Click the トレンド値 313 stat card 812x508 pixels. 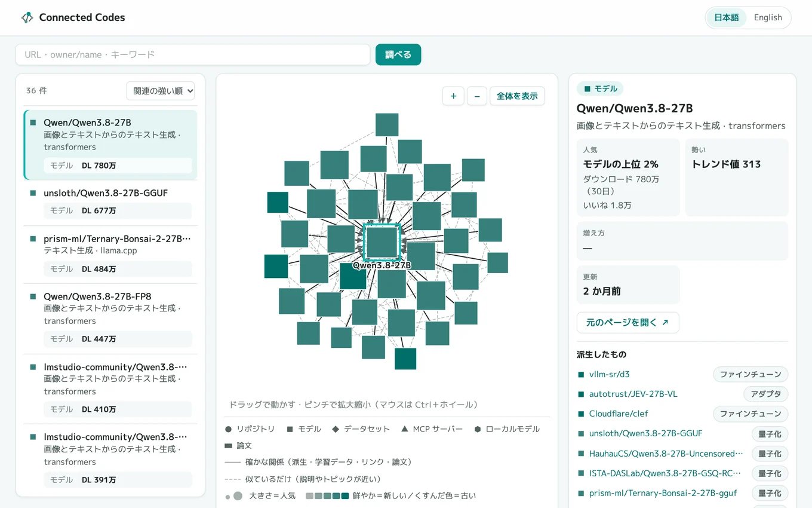click(737, 178)
